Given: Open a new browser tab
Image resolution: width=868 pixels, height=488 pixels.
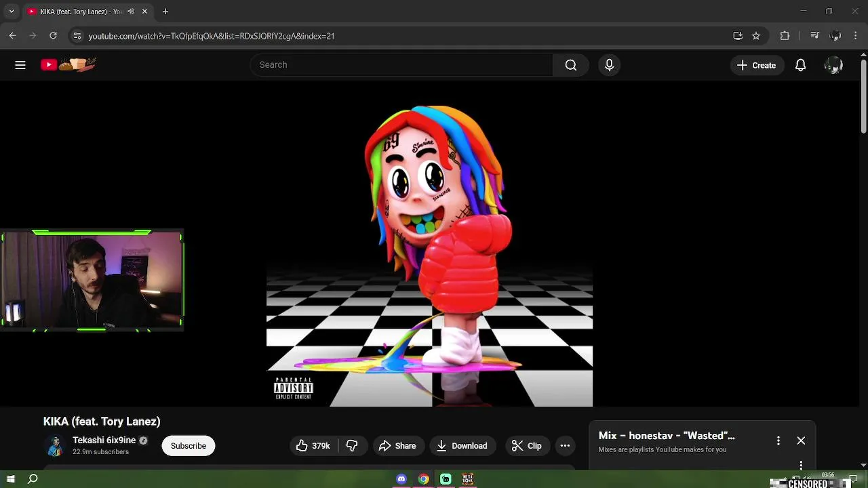Looking at the screenshot, I should (165, 12).
